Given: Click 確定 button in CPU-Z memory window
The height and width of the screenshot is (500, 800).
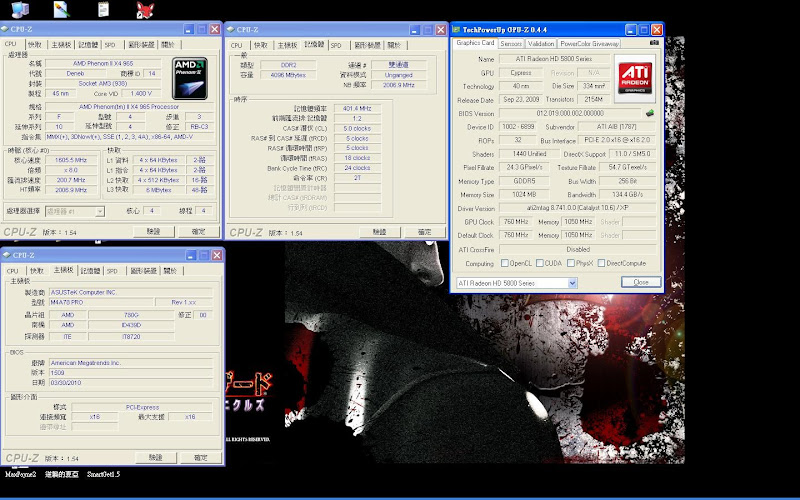Looking at the screenshot, I should (424, 232).
